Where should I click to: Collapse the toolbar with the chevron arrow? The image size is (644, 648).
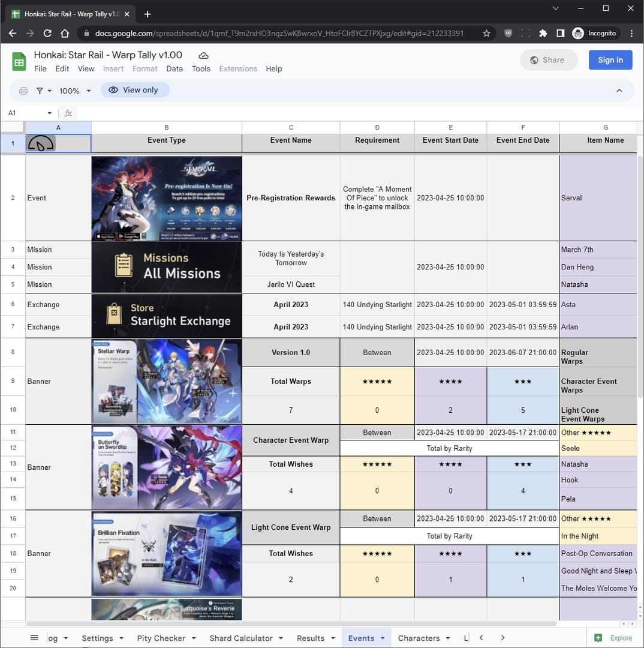pyautogui.click(x=619, y=90)
